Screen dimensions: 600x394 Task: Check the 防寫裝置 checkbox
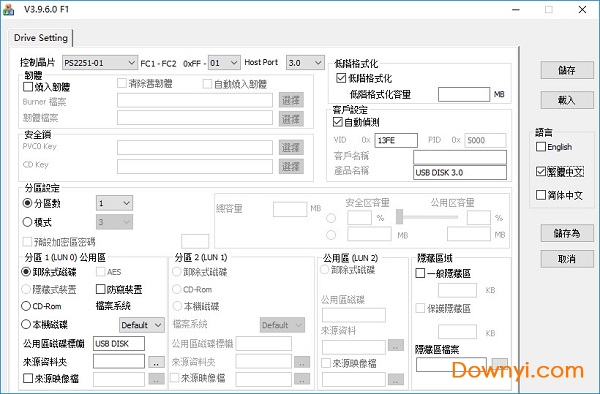[101, 289]
